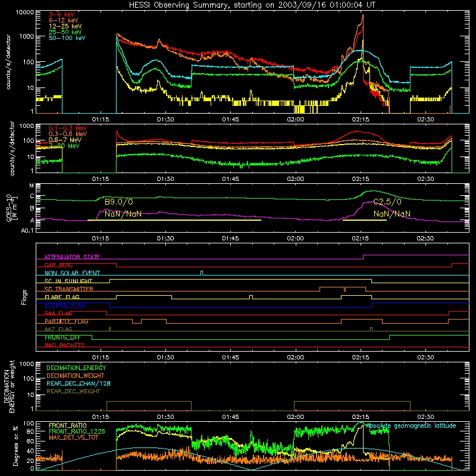Click the NON_SOLAR_EVENT spike on the cyan line
Screen dimensions: 476x476
pos(202,273)
